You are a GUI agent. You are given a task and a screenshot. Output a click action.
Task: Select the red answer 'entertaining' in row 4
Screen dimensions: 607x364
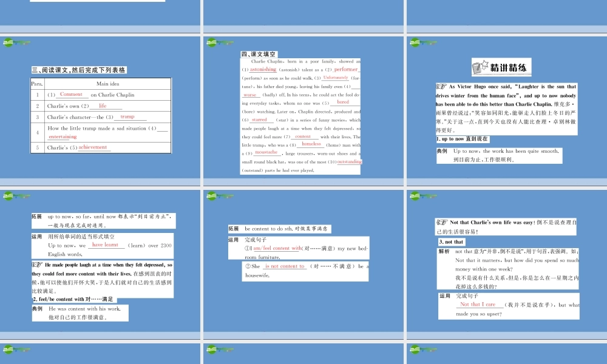click(63, 136)
